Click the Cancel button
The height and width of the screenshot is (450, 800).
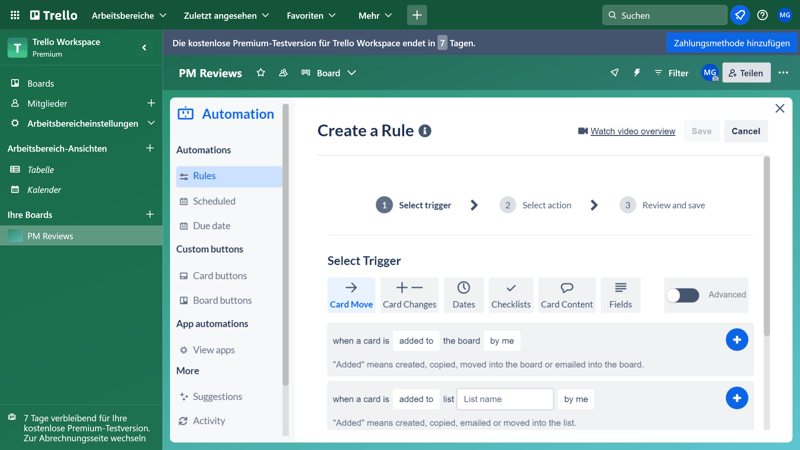745,131
